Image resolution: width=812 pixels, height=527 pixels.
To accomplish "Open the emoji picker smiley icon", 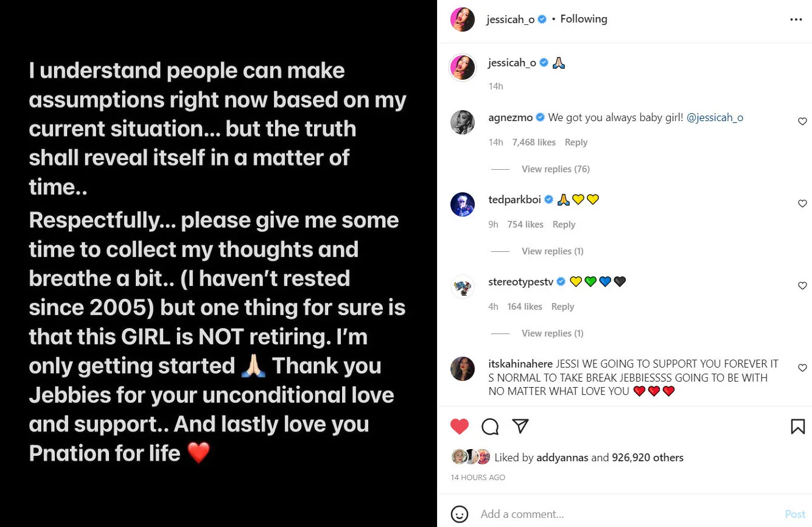I will click(x=460, y=514).
